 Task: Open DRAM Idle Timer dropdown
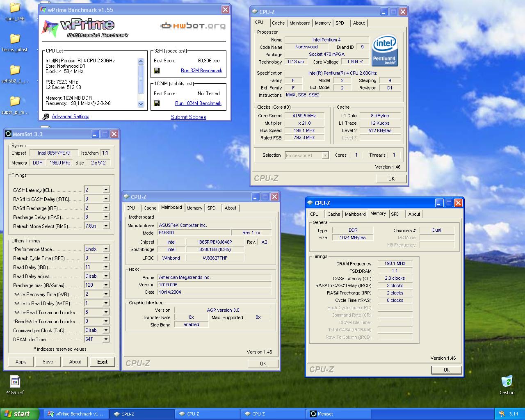(x=106, y=339)
